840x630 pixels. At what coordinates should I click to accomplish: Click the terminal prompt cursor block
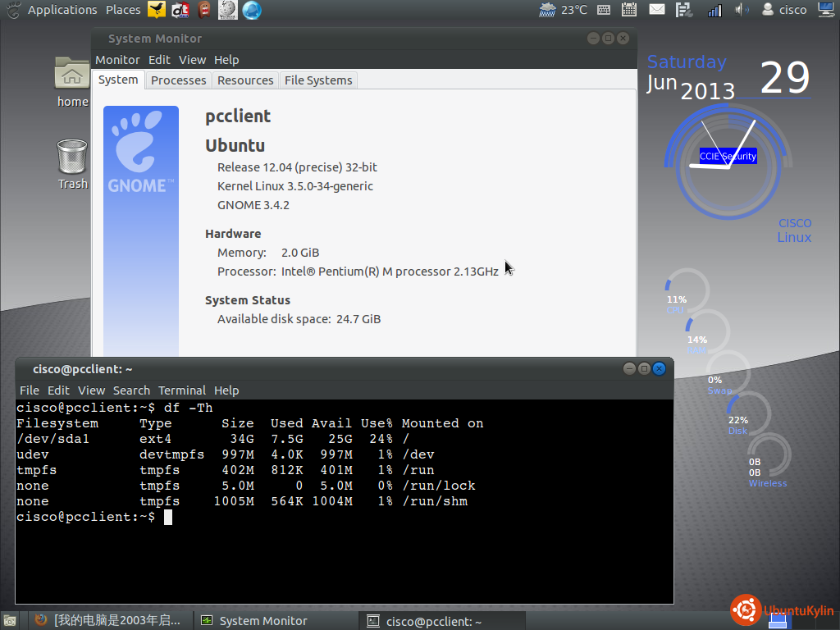click(x=168, y=517)
